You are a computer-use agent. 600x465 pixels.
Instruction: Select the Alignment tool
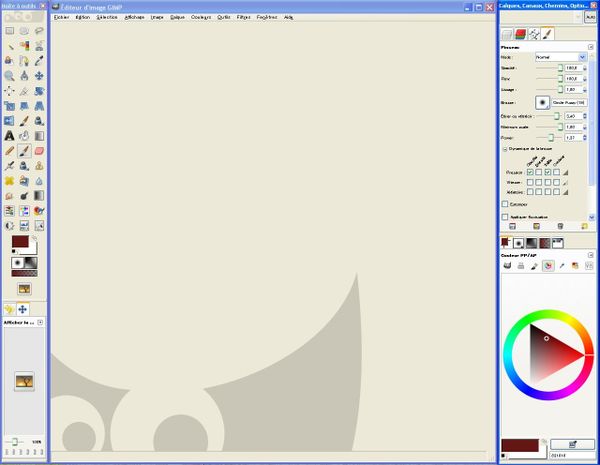(9, 91)
